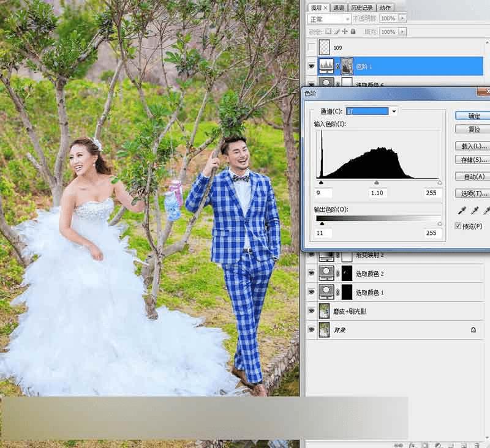Switch to the 通道 tab
This screenshot has width=490, height=448.
[339, 7]
